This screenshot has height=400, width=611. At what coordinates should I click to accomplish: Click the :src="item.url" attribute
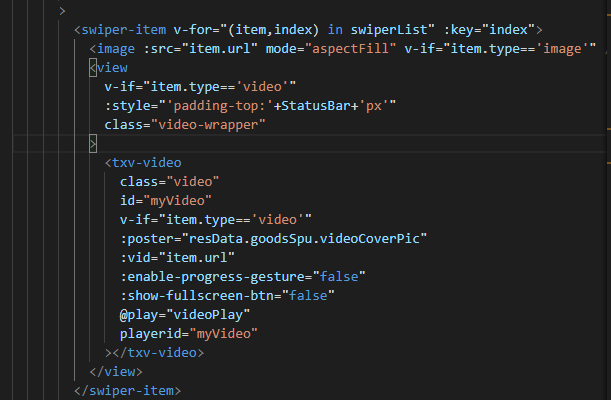pyautogui.click(x=201, y=49)
